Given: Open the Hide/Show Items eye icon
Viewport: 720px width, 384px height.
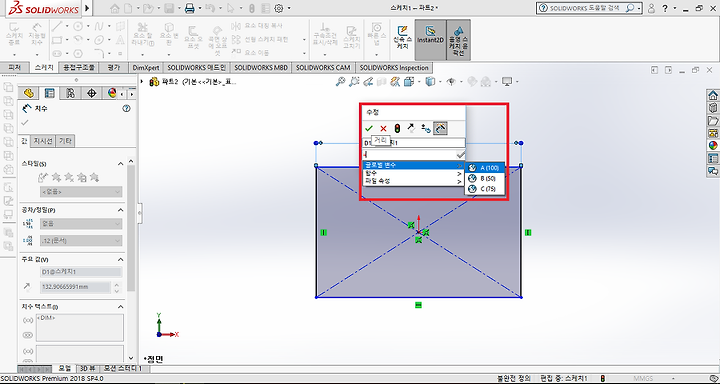Looking at the screenshot, I should coord(451,82).
